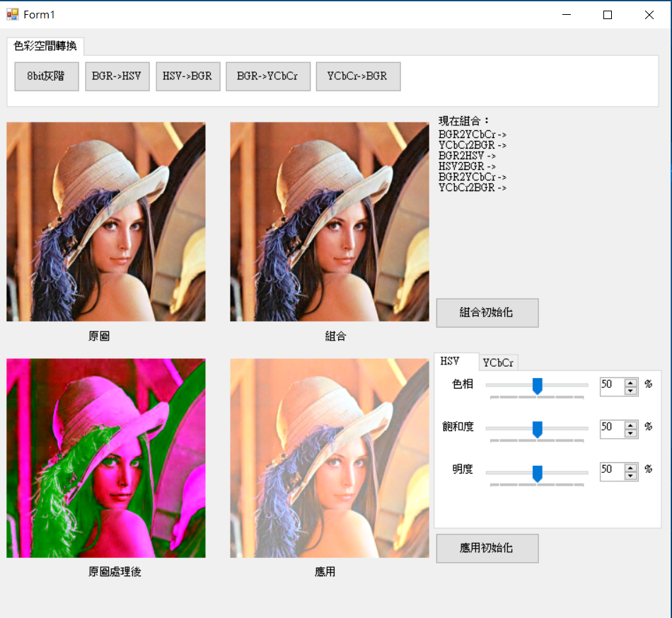Click the BGR2HSV -> combination entry

[467, 156]
